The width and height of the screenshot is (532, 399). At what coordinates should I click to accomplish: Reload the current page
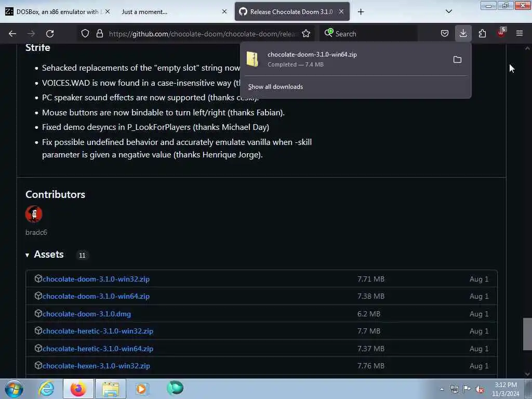coord(50,34)
